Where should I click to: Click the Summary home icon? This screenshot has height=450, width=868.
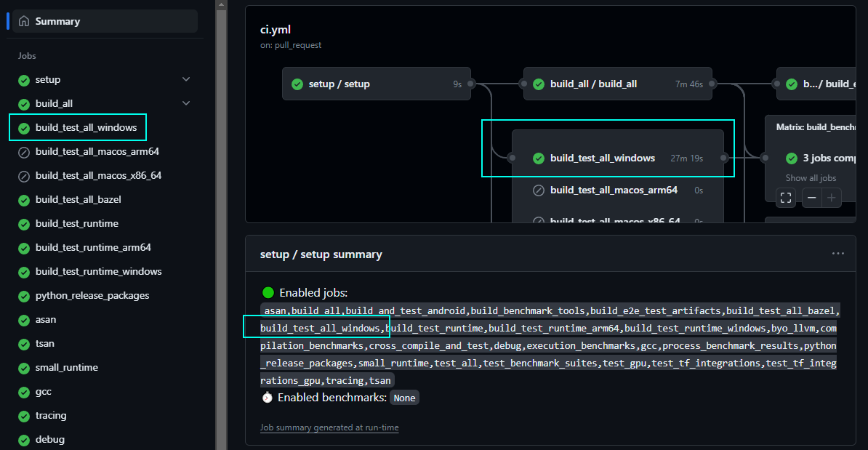pos(24,21)
